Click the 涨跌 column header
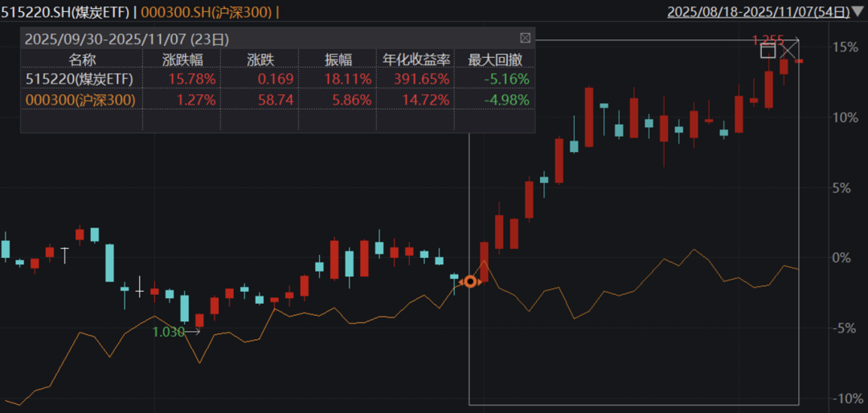868x413 pixels. coord(260,59)
